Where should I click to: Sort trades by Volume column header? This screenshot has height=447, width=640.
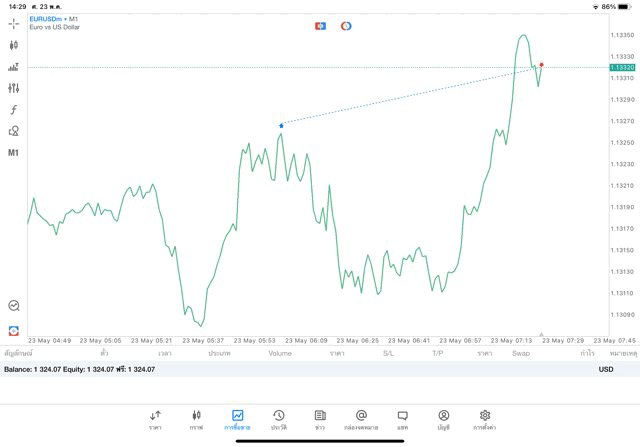pyautogui.click(x=280, y=353)
